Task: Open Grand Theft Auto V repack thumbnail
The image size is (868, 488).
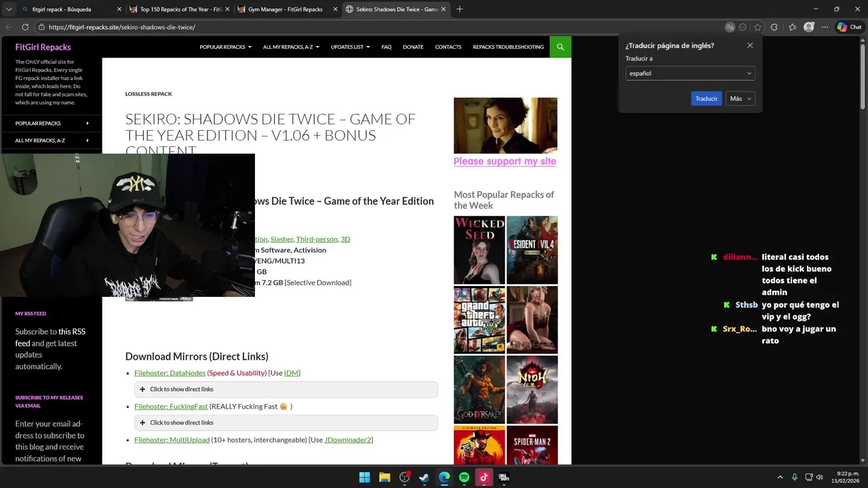Action: click(x=479, y=320)
